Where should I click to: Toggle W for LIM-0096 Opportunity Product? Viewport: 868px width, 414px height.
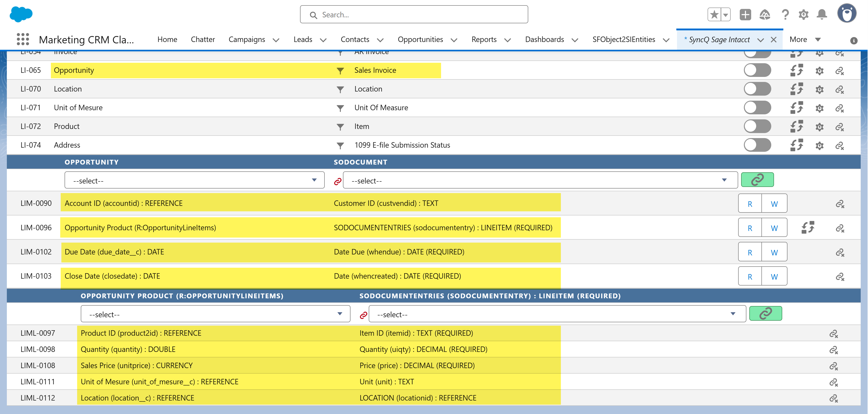pyautogui.click(x=774, y=228)
